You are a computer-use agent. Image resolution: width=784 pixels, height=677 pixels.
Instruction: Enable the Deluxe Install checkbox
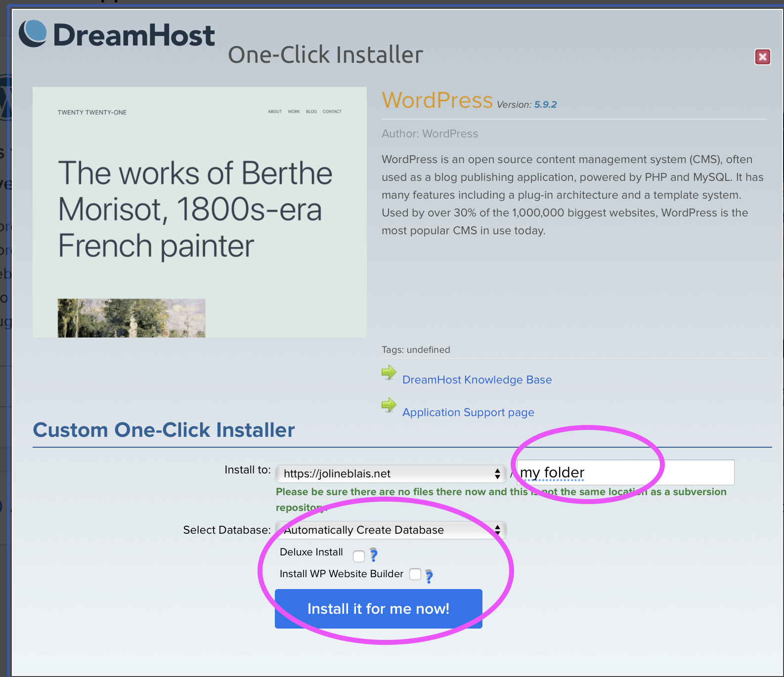[359, 556]
